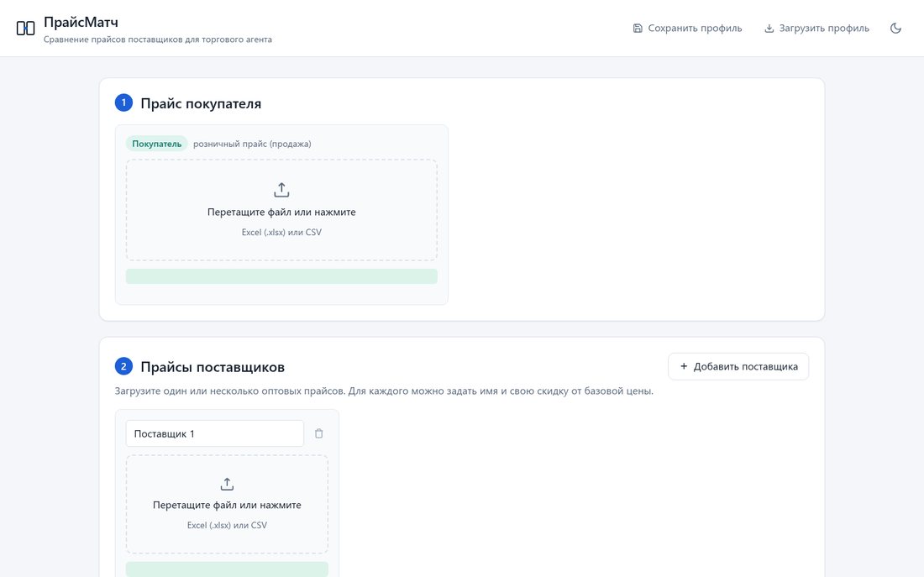Click buyer dropzone text Перетащите файл или нажмите
924x577 pixels.
click(x=281, y=212)
